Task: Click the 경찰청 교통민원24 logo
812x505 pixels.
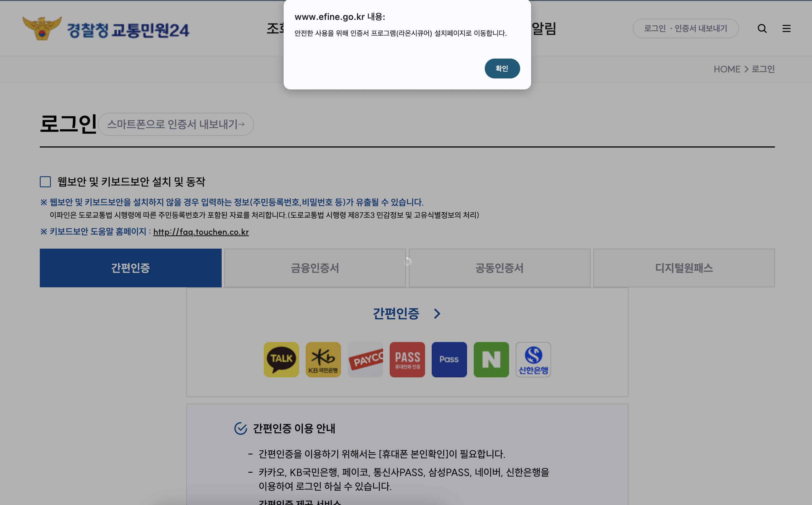Action: pyautogui.click(x=105, y=29)
